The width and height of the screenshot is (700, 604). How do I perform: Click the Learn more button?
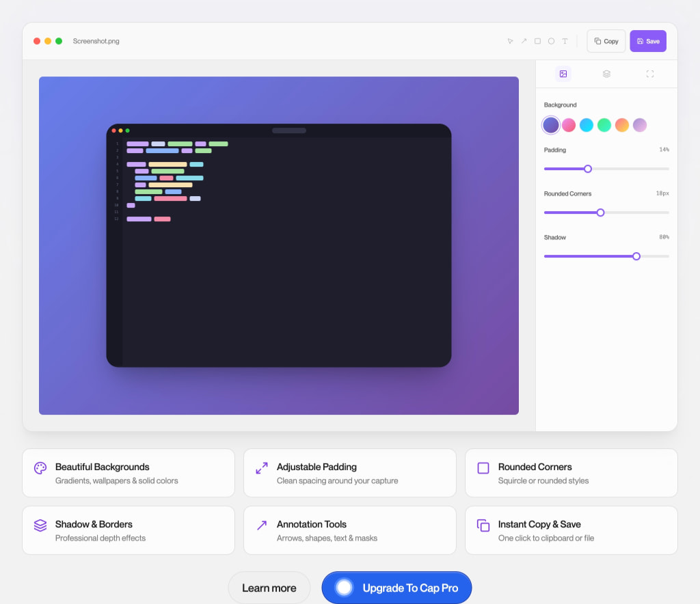(x=269, y=588)
